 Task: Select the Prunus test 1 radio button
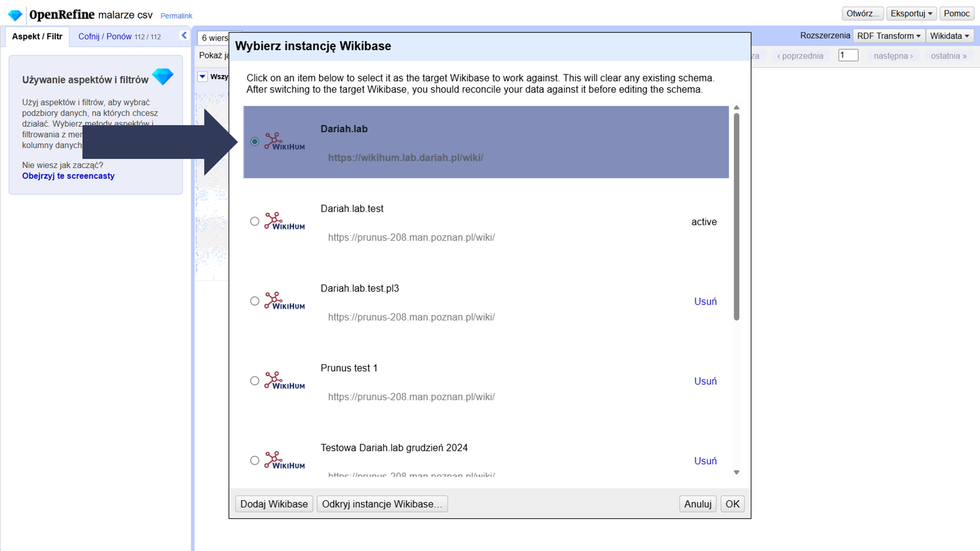(254, 381)
